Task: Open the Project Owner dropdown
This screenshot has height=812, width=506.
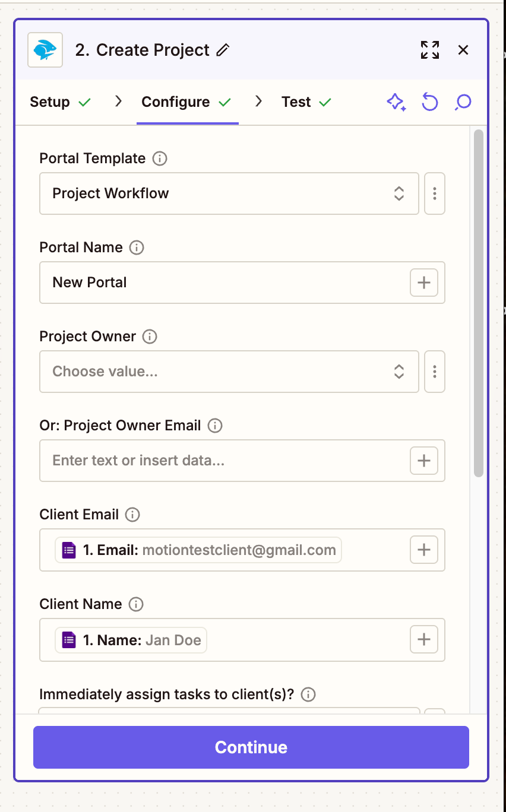Action: 229,372
